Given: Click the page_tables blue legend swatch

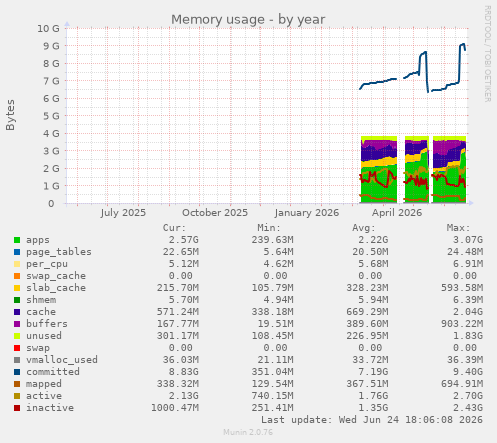Looking at the screenshot, I should coord(17,252).
